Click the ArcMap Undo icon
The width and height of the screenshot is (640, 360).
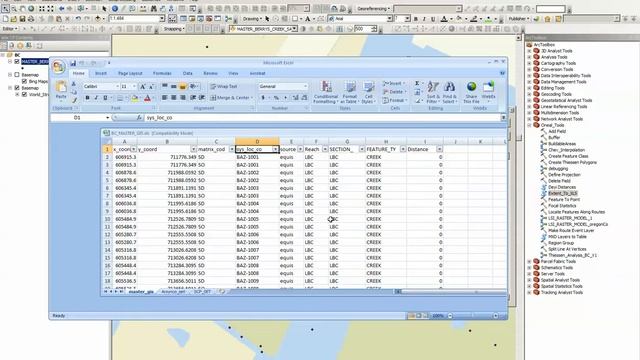(78, 19)
